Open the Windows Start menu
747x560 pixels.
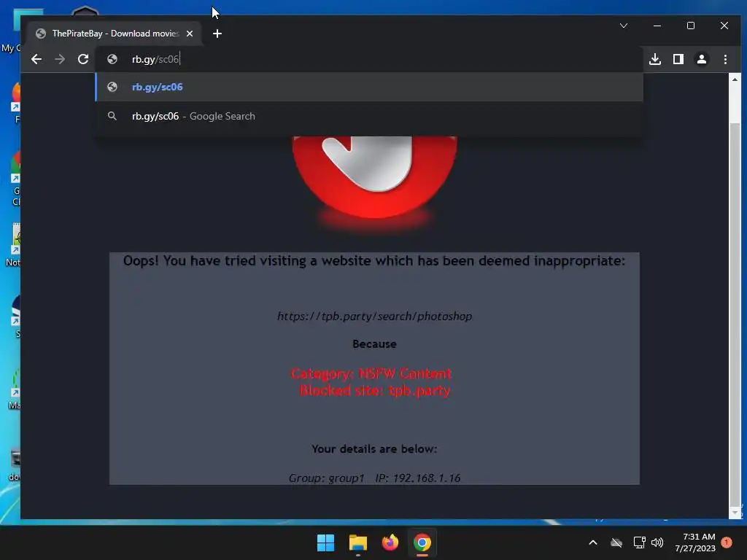pos(326,542)
